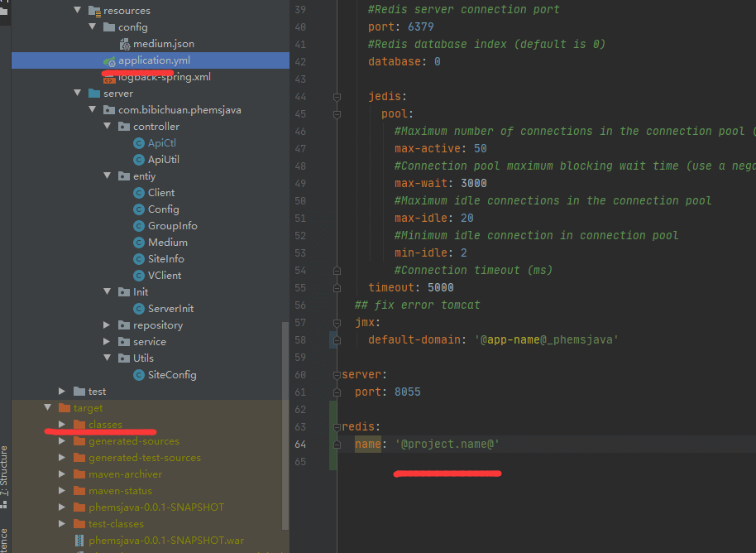Click the phemsjava-0.0.1-SNAPSHOT.war archive icon

click(79, 541)
